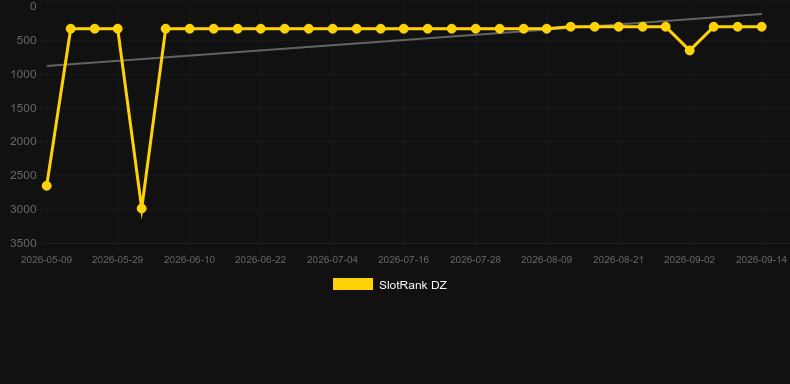
Task: Select the data point above 2026-06-10
Action: tap(189, 29)
